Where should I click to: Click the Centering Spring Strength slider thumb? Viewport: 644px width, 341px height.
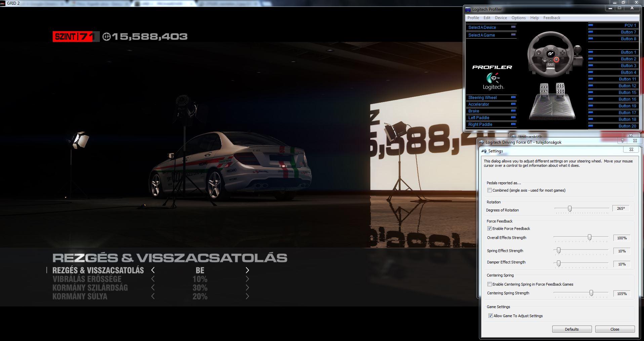coord(591,293)
